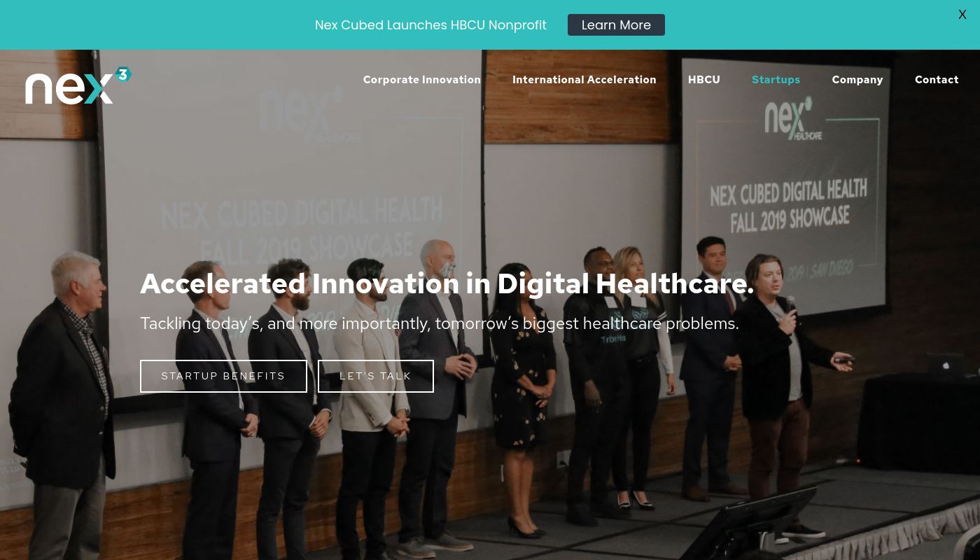Click the nex cubed logo

tap(78, 86)
